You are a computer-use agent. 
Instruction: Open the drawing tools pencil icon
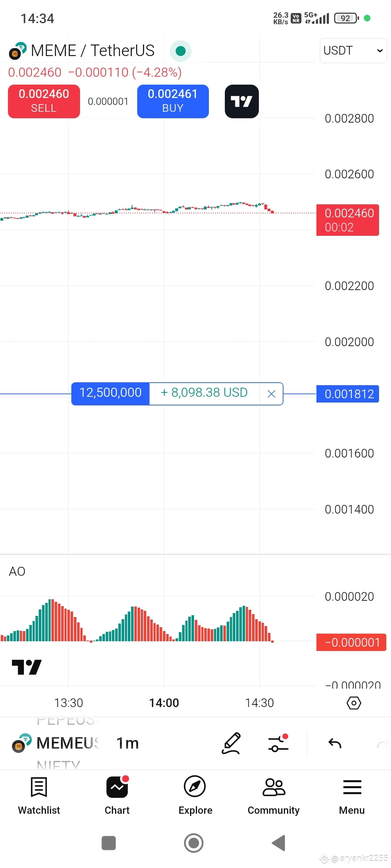[231, 743]
